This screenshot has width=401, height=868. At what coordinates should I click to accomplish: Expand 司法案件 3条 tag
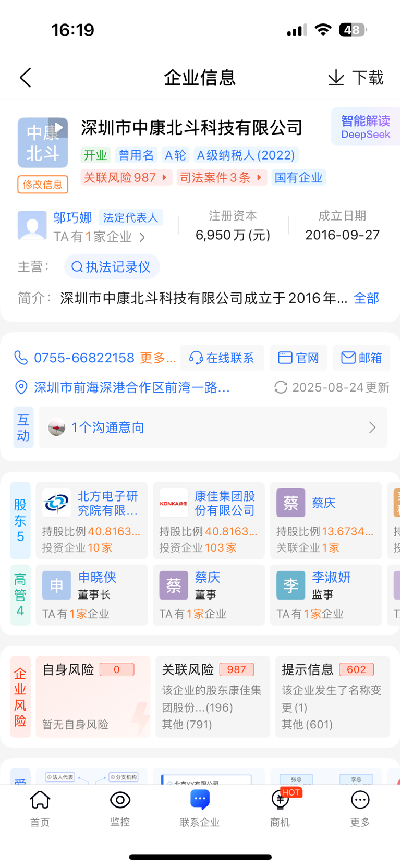(222, 178)
